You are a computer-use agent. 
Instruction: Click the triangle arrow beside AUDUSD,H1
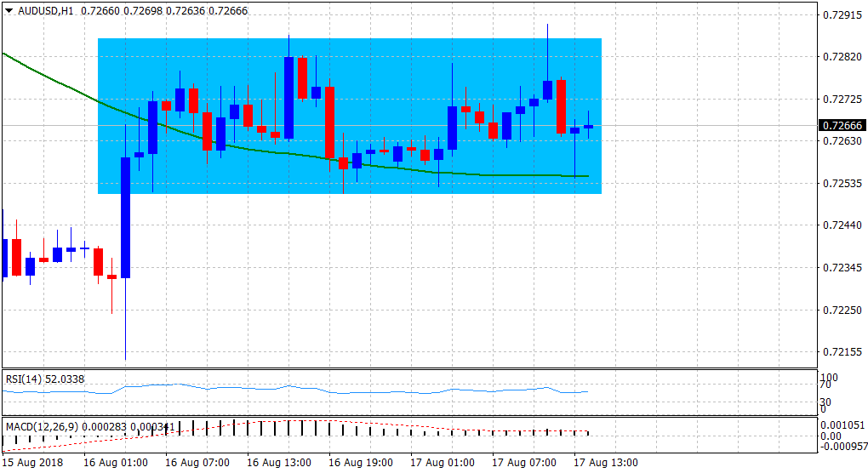9,9
